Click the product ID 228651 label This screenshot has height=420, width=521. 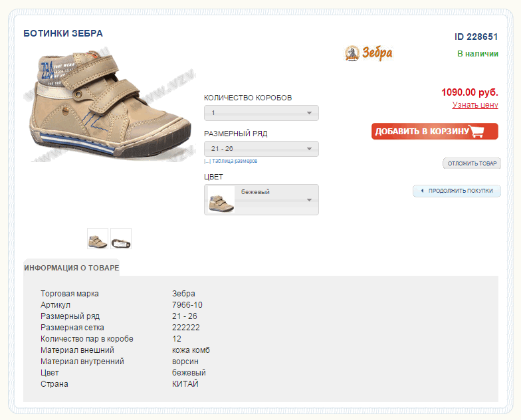(476, 37)
